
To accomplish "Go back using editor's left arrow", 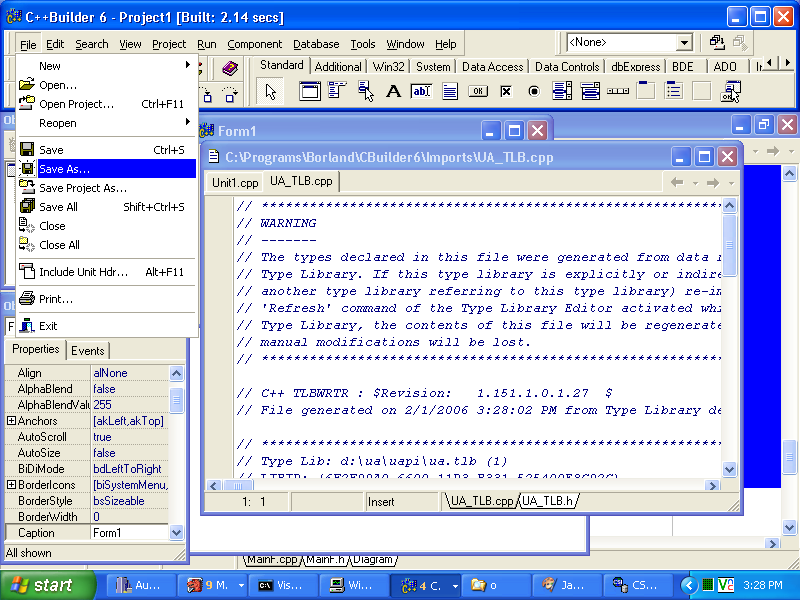I will click(677, 182).
